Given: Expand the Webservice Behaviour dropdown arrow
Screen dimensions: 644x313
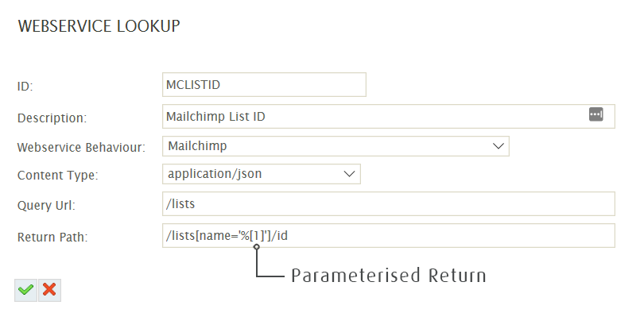Looking at the screenshot, I should [499, 146].
